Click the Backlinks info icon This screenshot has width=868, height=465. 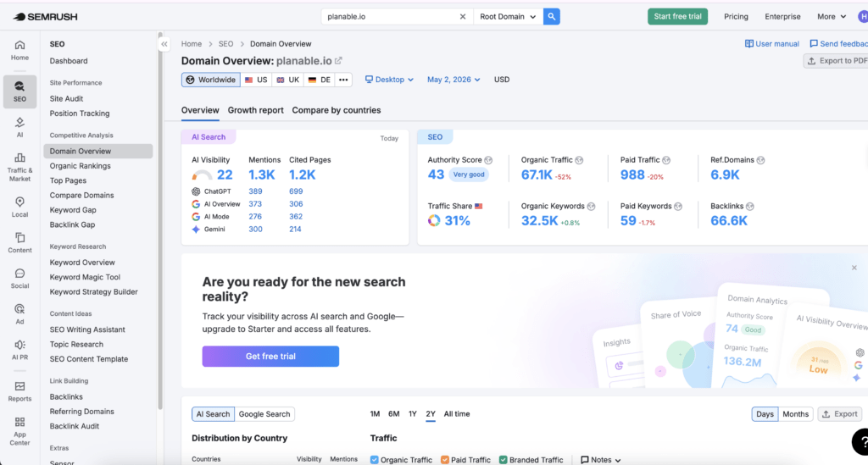750,206
